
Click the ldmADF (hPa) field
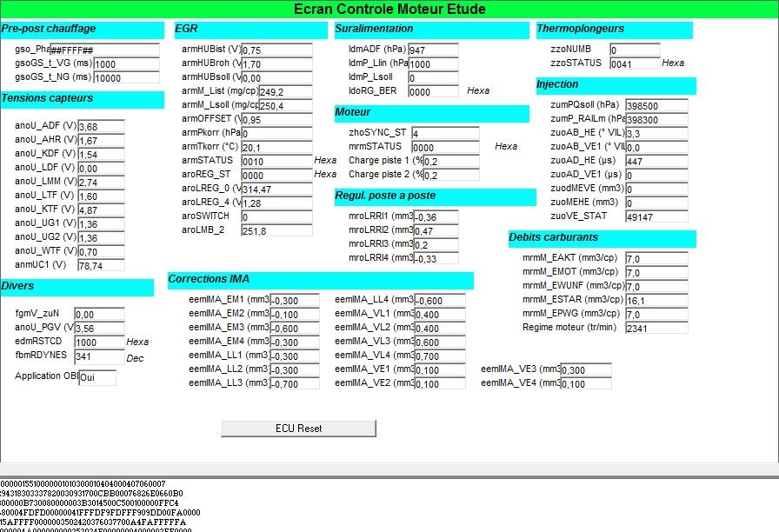coord(433,50)
